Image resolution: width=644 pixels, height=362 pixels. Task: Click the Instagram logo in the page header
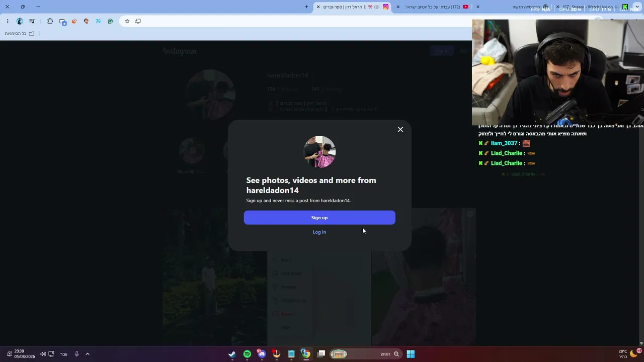point(180,51)
